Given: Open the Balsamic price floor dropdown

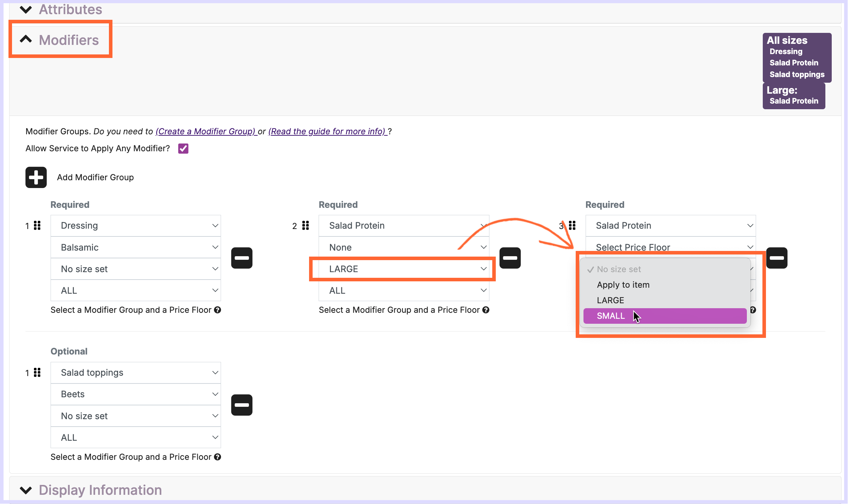Looking at the screenshot, I should (135, 247).
